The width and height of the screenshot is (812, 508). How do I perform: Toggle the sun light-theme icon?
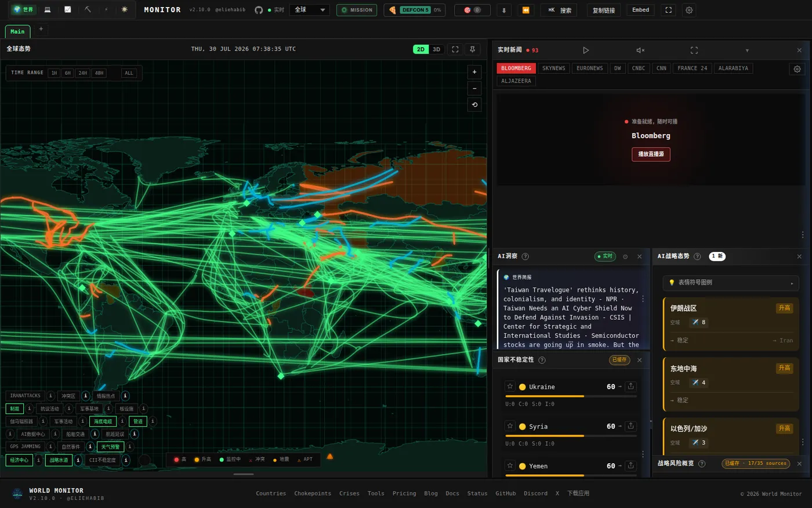[124, 10]
